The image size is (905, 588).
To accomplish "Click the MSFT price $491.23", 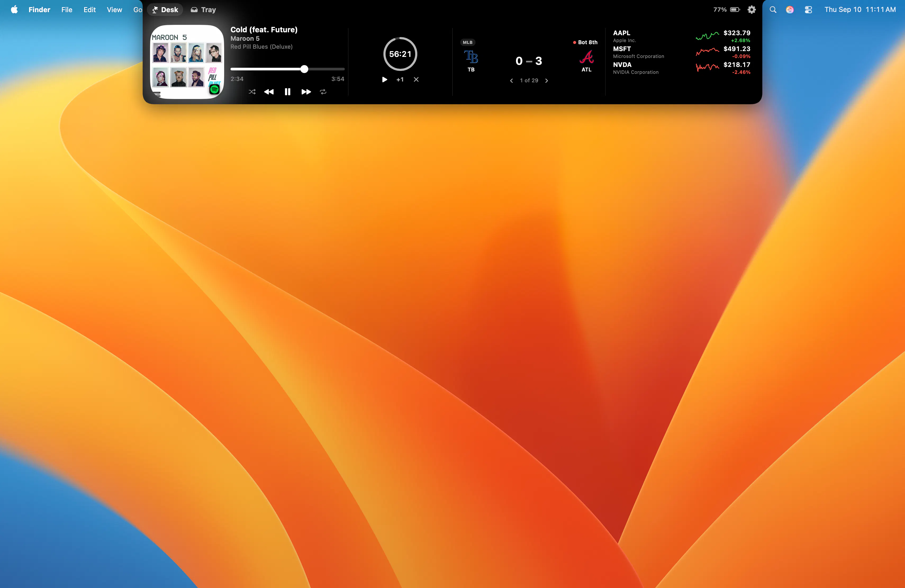I will click(737, 49).
